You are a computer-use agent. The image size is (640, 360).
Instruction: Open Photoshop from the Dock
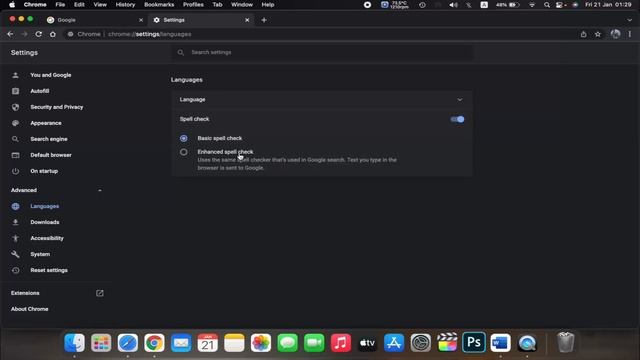pos(474,343)
